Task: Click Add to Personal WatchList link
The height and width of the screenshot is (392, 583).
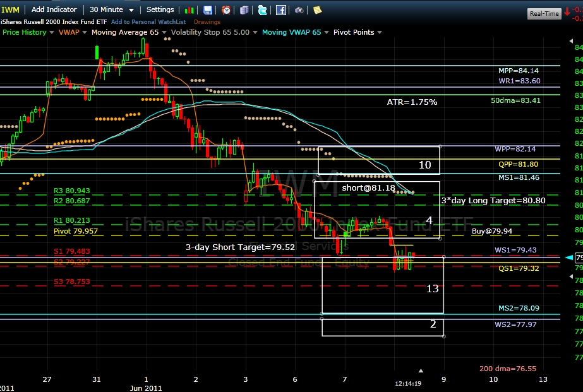Action: click(148, 22)
